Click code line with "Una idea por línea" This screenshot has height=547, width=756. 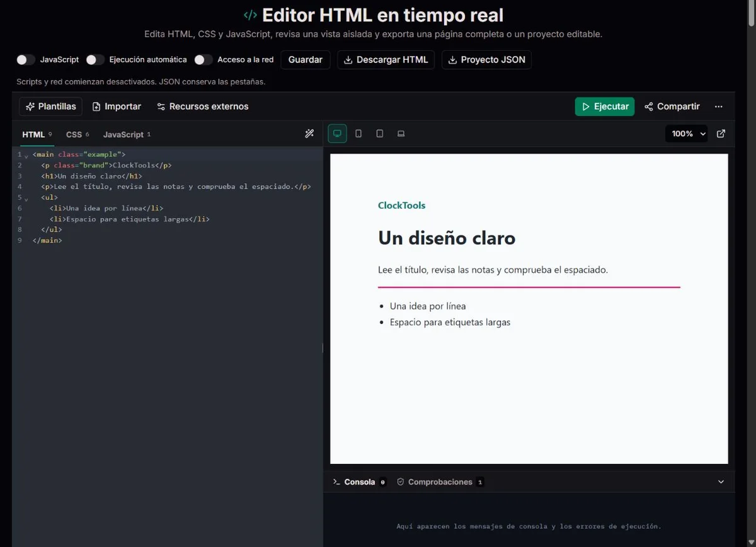[x=108, y=208]
